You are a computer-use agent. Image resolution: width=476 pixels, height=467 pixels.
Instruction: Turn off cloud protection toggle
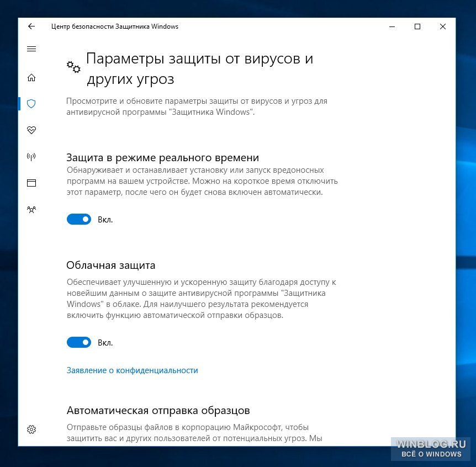[79, 342]
